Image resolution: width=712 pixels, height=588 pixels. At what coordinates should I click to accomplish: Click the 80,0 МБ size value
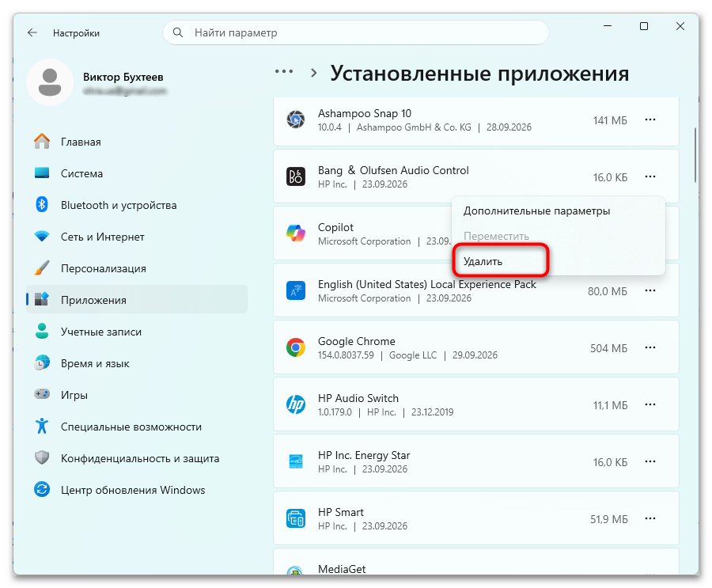608,291
